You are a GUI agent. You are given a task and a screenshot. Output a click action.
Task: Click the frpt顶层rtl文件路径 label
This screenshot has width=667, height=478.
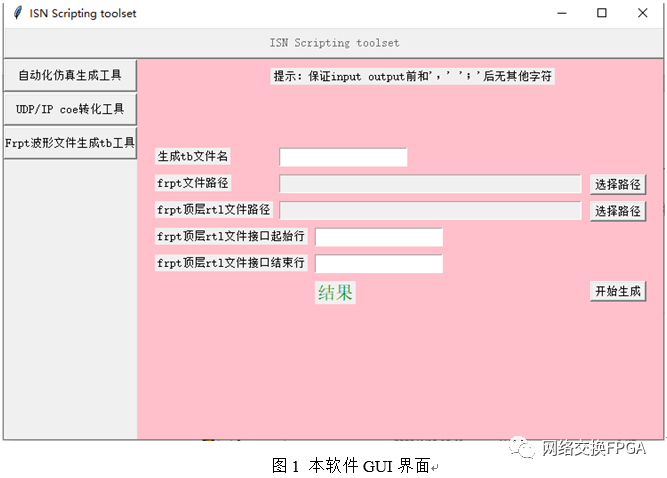214,210
